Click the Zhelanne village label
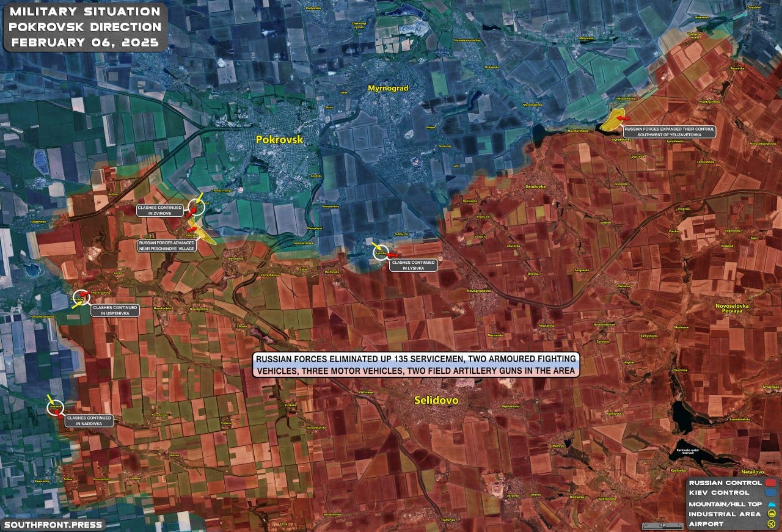 click(x=624, y=286)
